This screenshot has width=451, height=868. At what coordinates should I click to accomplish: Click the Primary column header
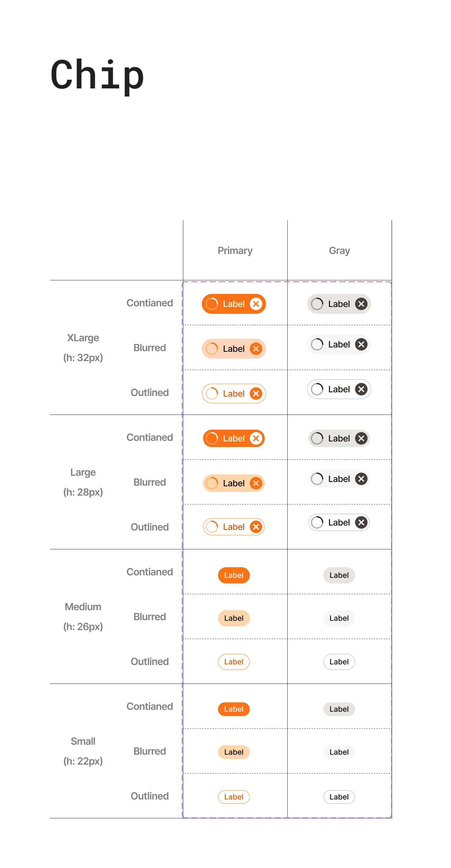[x=235, y=251]
